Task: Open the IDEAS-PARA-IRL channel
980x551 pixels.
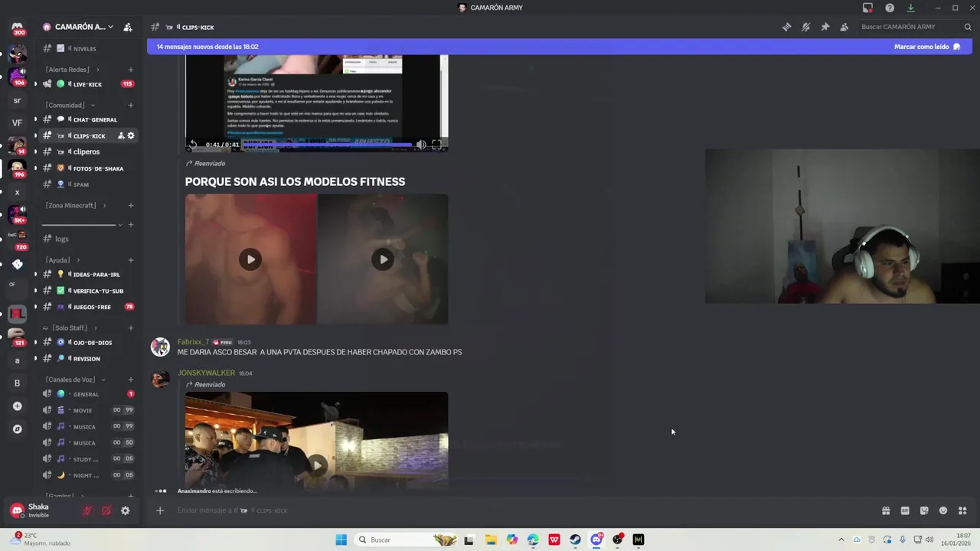Action: (x=87, y=274)
